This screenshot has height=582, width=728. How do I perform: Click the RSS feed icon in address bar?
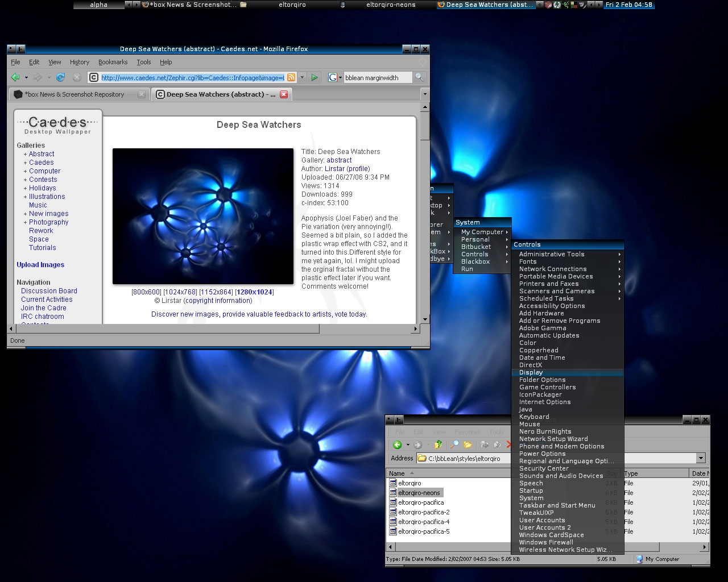pyautogui.click(x=291, y=77)
